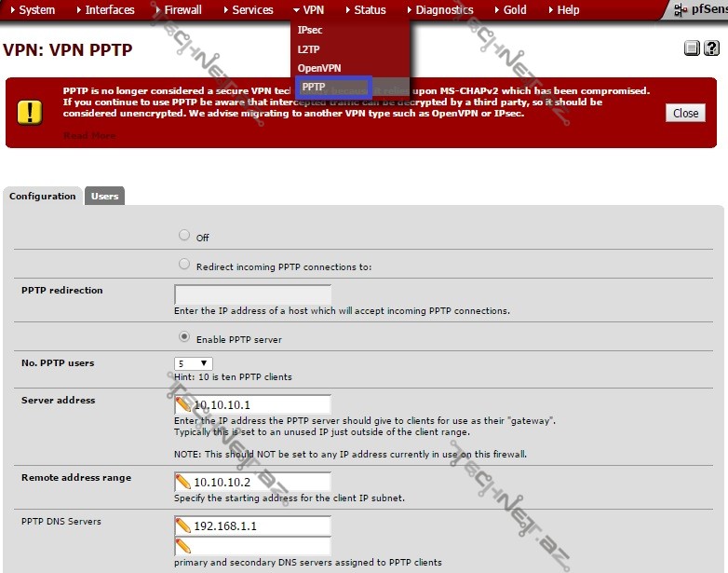This screenshot has width=728, height=573.
Task: Switch to the Users tab
Action: (104, 197)
